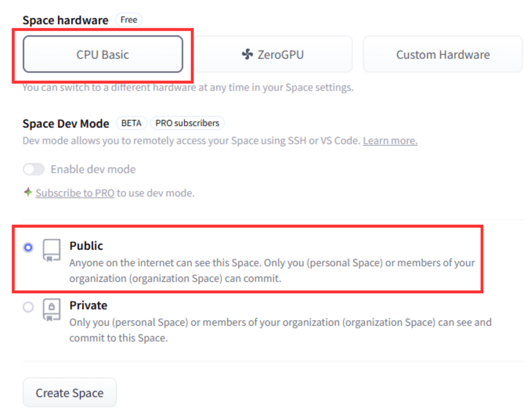
Task: Click the ZeroGPU fan icon
Action: click(247, 54)
